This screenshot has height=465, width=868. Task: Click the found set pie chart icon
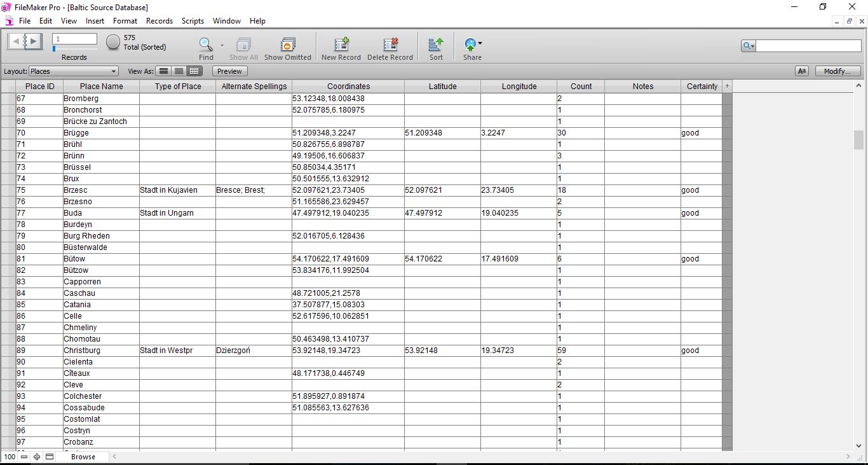pyautogui.click(x=113, y=43)
